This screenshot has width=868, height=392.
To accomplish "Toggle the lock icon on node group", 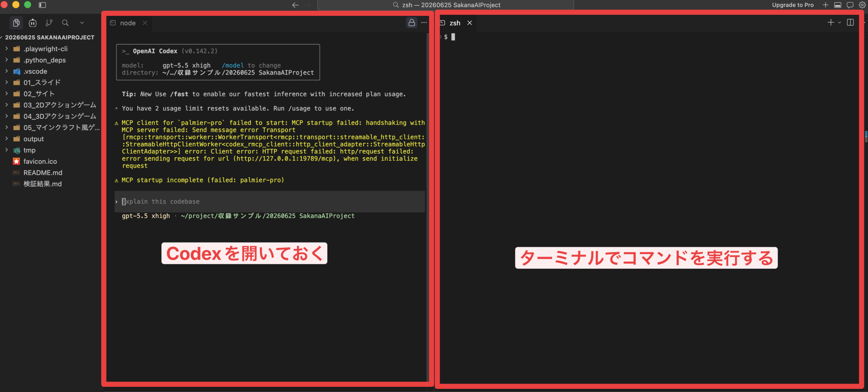I will click(411, 22).
